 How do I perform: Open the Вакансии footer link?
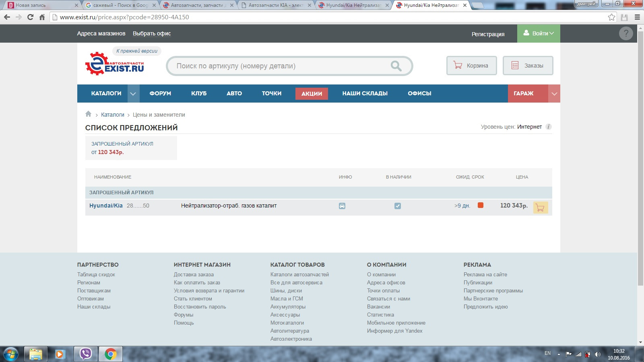click(x=378, y=306)
